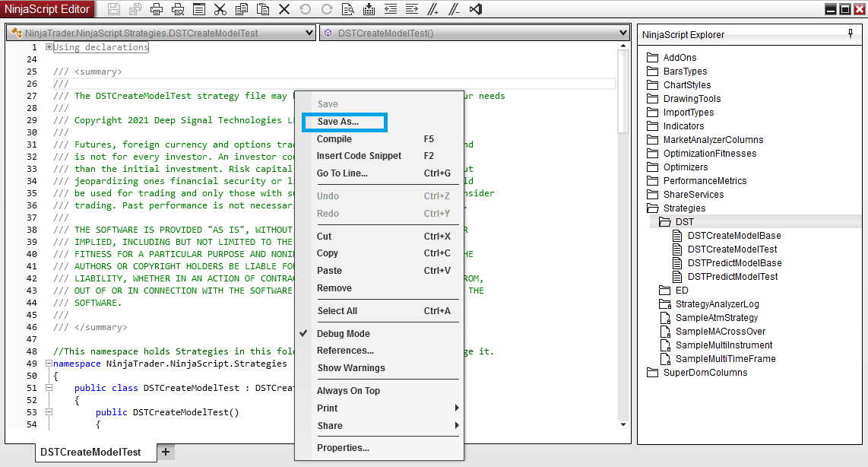Open the DSTCreateModelTest() member dropdown
Viewport: 868px width, 467px height.
tap(622, 33)
